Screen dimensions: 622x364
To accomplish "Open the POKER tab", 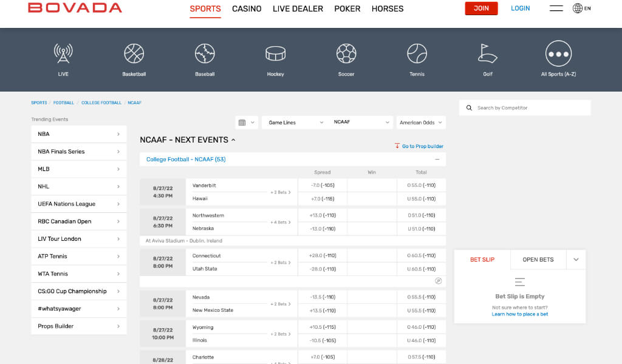I will tap(347, 8).
